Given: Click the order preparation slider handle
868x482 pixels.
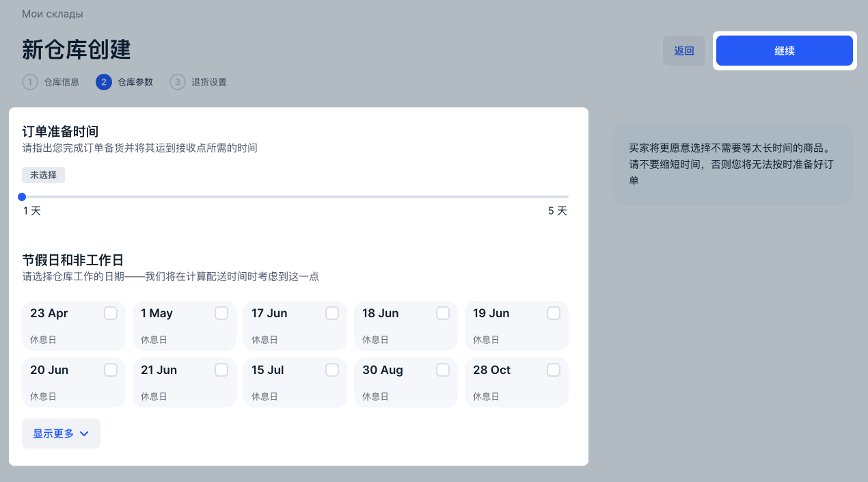Looking at the screenshot, I should coord(22,197).
